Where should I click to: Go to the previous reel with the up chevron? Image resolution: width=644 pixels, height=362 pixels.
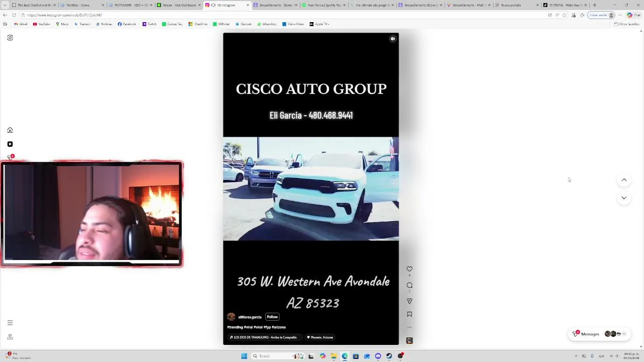(x=624, y=180)
